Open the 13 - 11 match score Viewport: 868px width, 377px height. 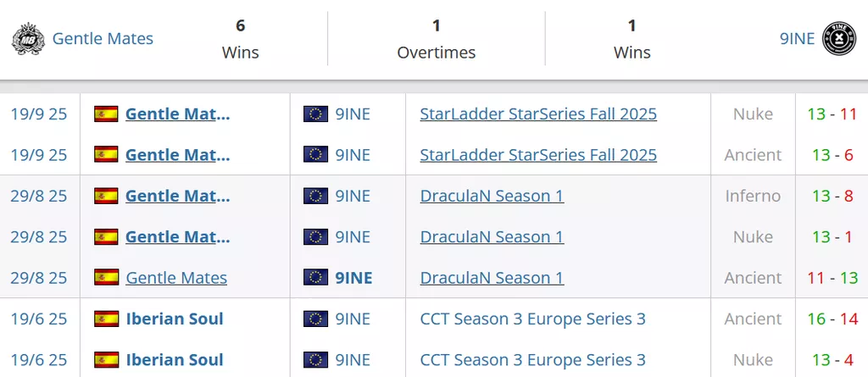pos(833,114)
